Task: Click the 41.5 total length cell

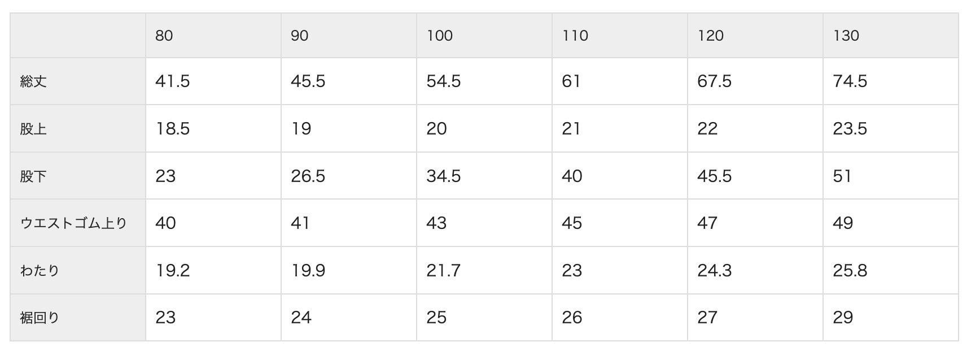Action: (173, 81)
